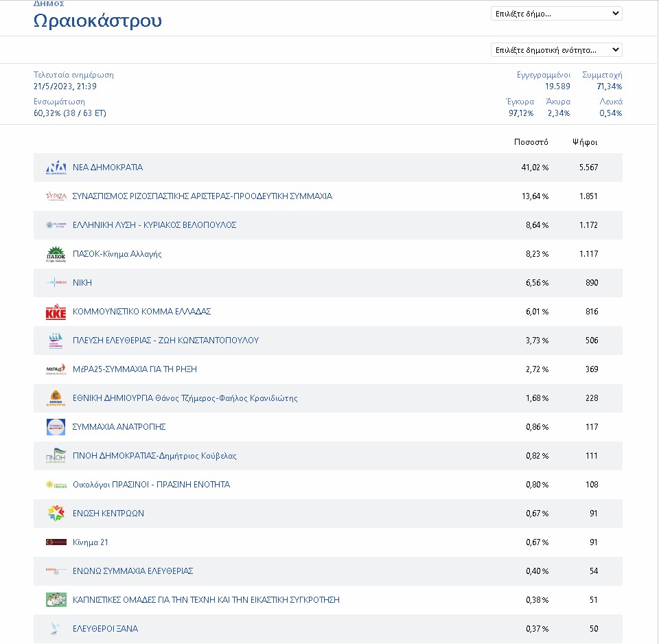659x644 pixels.
Task: Click the Ψήφοι column header
Action: (x=585, y=142)
